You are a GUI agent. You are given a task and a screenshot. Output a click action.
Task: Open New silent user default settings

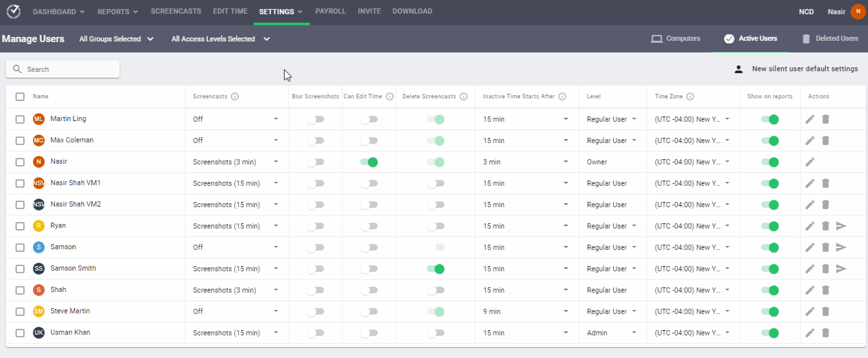[804, 69]
